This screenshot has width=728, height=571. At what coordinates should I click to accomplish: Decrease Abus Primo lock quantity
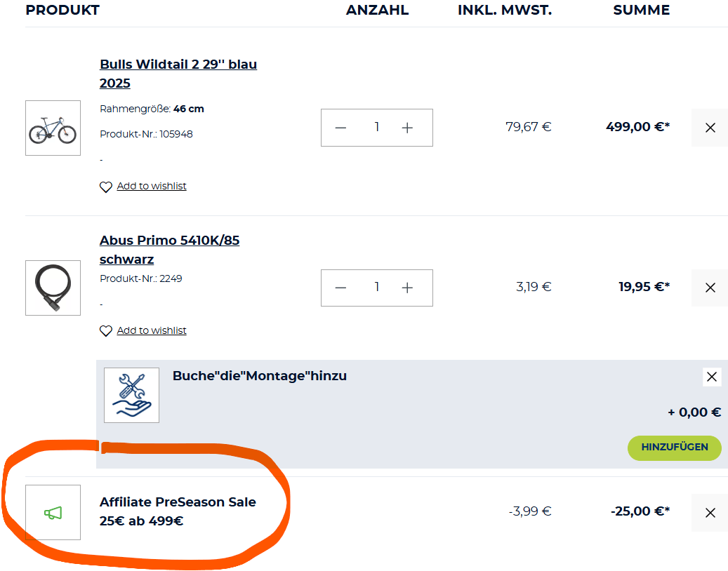point(341,288)
